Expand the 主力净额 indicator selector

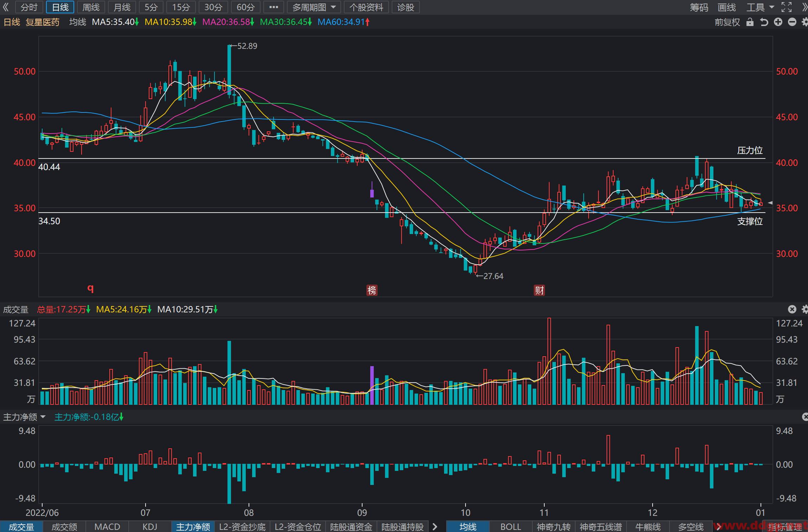(x=24, y=417)
